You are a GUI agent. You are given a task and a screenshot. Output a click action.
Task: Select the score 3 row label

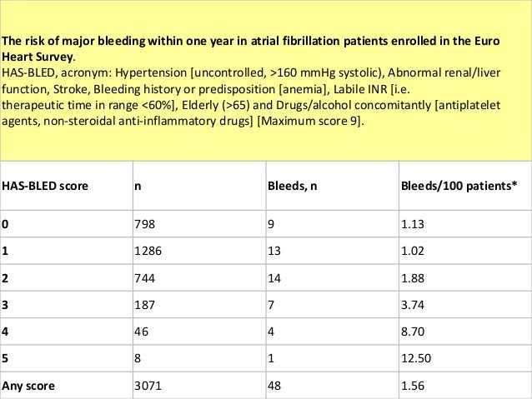[x=67, y=305]
